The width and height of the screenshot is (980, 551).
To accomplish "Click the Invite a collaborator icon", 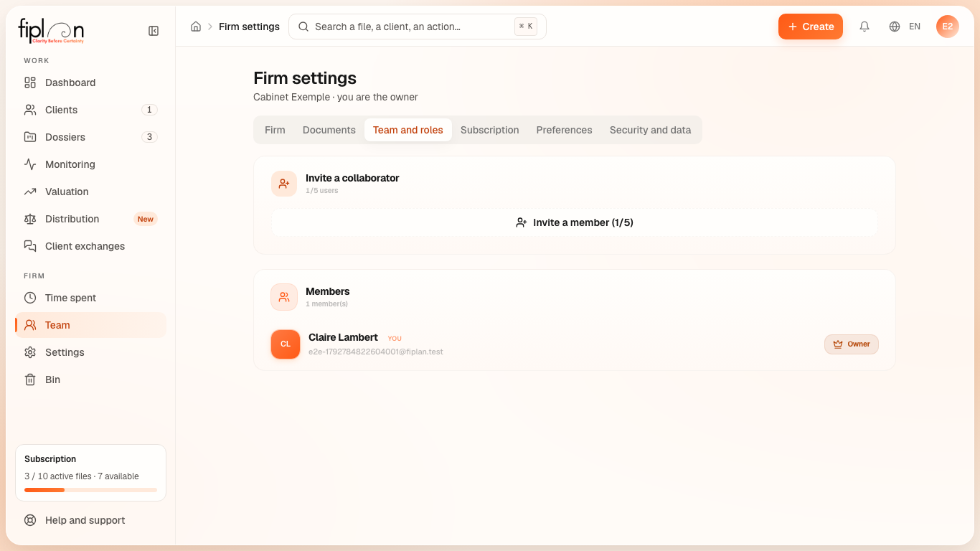I will click(284, 184).
